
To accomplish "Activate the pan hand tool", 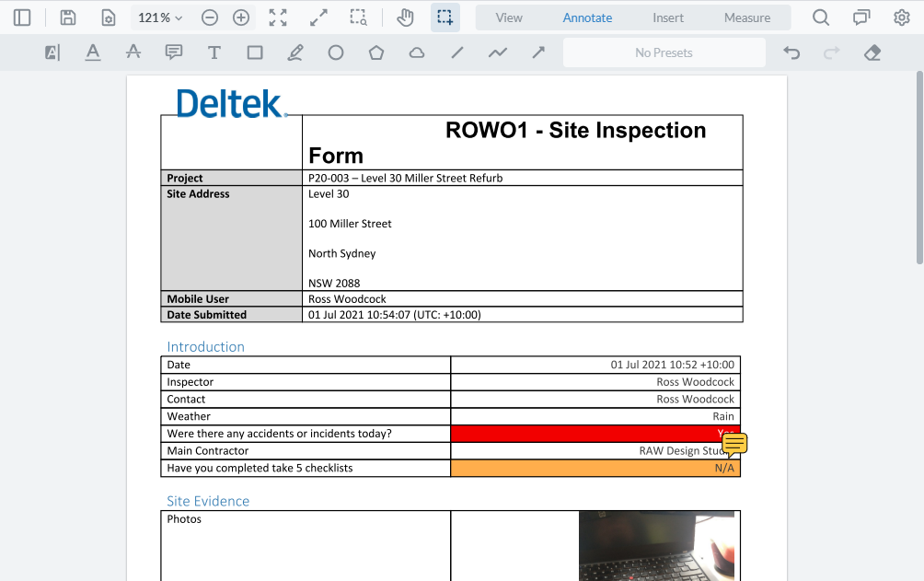I will click(405, 17).
